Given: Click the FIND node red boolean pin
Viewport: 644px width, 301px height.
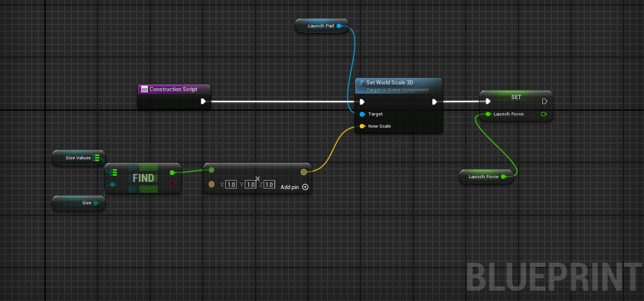Looking at the screenshot, I should coord(173,183).
